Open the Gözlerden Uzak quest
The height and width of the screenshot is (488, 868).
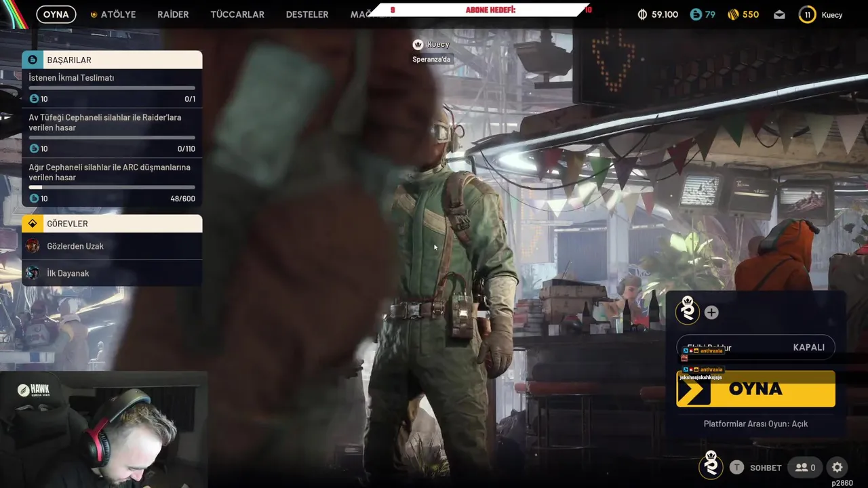[x=112, y=246]
